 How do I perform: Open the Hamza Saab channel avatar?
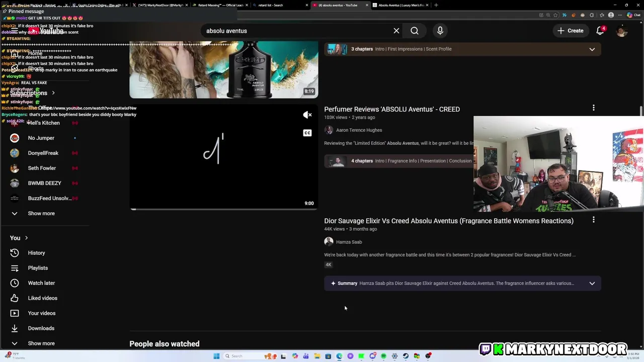pyautogui.click(x=329, y=242)
